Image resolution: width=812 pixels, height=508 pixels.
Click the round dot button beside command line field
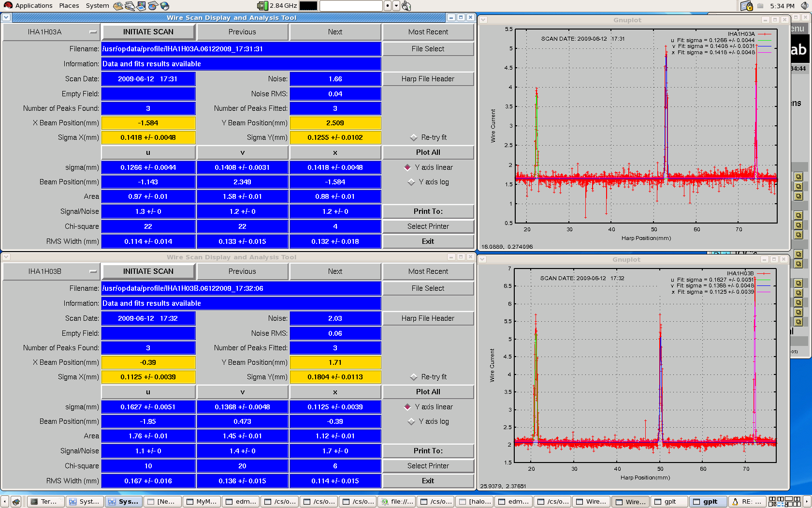pos(388,6)
